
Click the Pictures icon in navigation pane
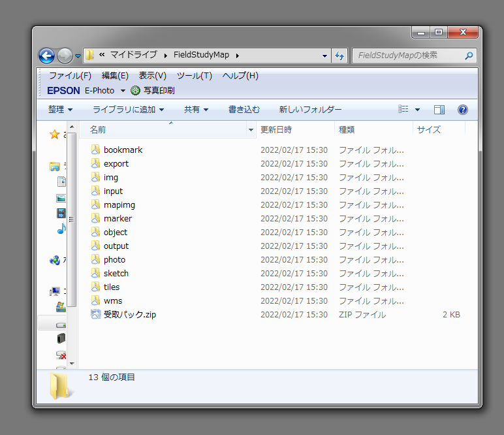[x=61, y=198]
